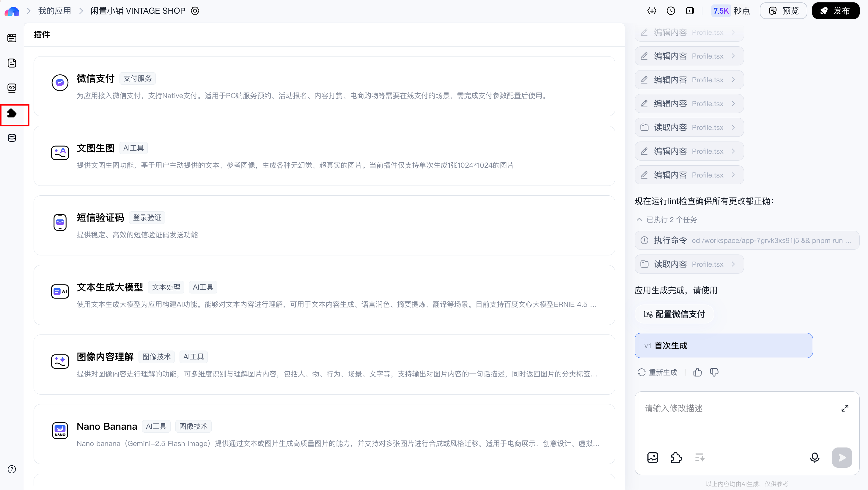Click 配置微信支付 button
Screen dimensions: 868x490
(674, 314)
